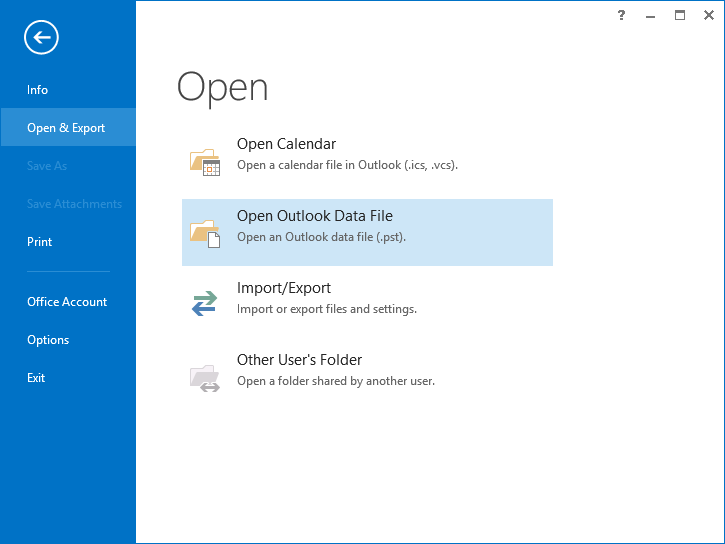Select the Open & Export tab

click(x=68, y=127)
